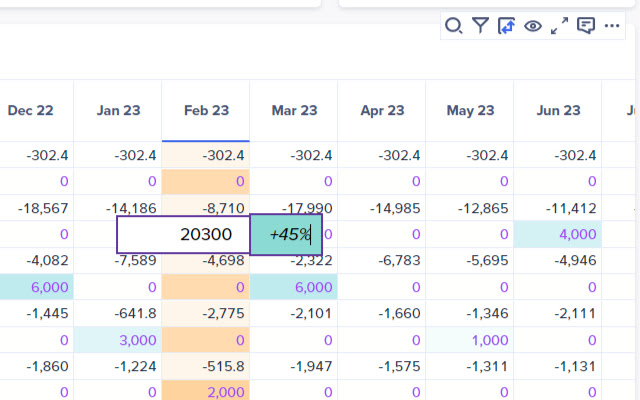Select the 3,000 cell under Jan 23
Viewport: 640px width, 400px height.
coord(118,339)
